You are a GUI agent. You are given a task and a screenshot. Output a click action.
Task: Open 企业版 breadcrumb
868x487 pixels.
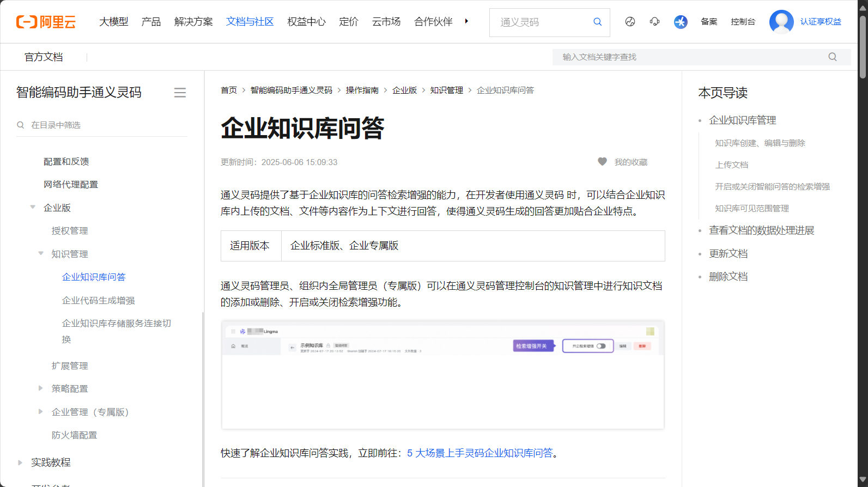(x=404, y=90)
